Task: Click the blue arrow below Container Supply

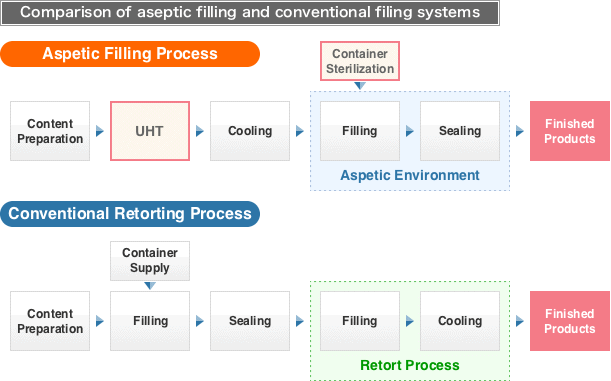Action: coord(150,286)
